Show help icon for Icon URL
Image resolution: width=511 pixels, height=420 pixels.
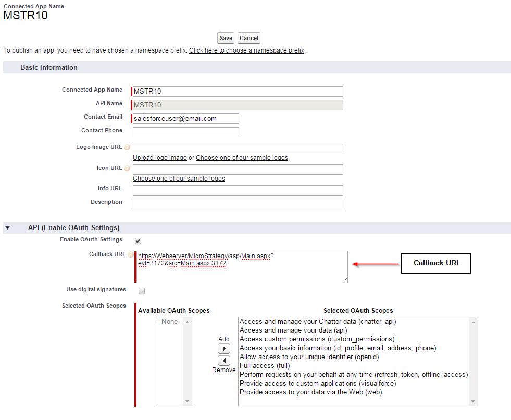[x=127, y=168]
